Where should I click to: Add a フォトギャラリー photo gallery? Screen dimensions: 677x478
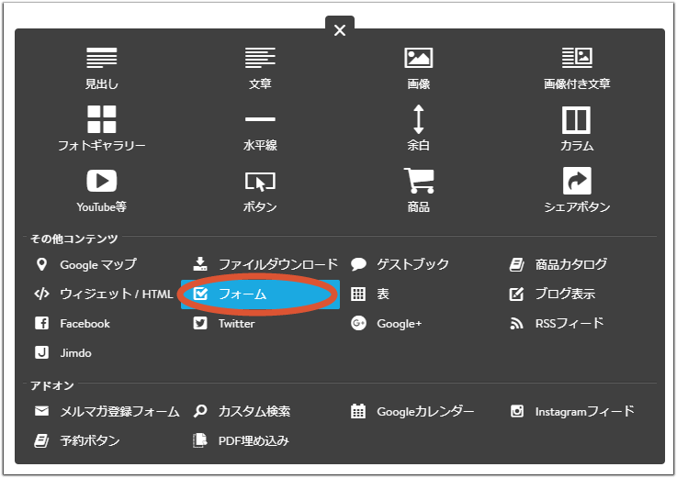[x=101, y=128]
